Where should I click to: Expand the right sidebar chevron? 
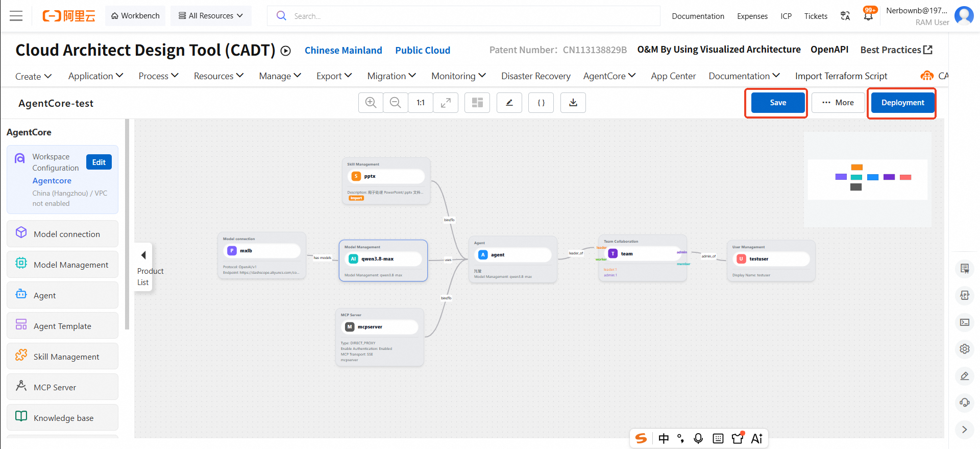tap(965, 430)
